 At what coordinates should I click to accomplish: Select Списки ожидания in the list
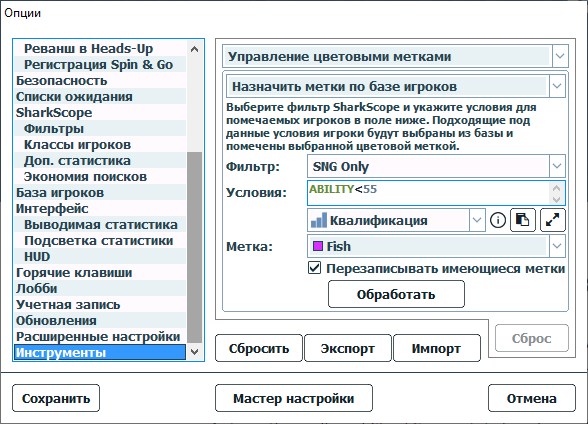tap(100, 97)
